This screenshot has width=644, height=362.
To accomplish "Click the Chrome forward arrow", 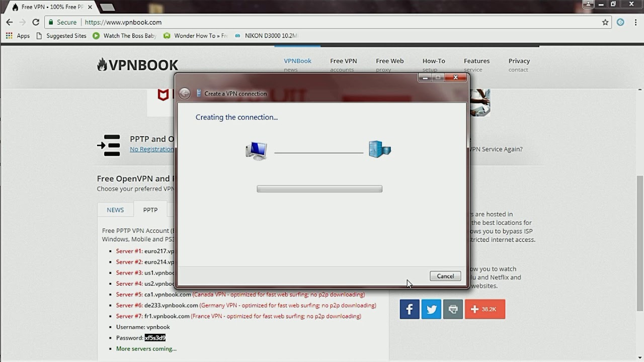I will [22, 22].
